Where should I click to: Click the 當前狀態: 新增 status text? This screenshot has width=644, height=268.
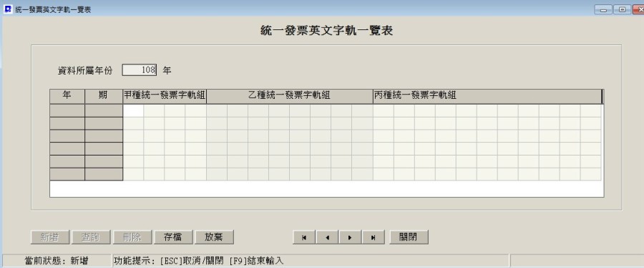(57, 261)
